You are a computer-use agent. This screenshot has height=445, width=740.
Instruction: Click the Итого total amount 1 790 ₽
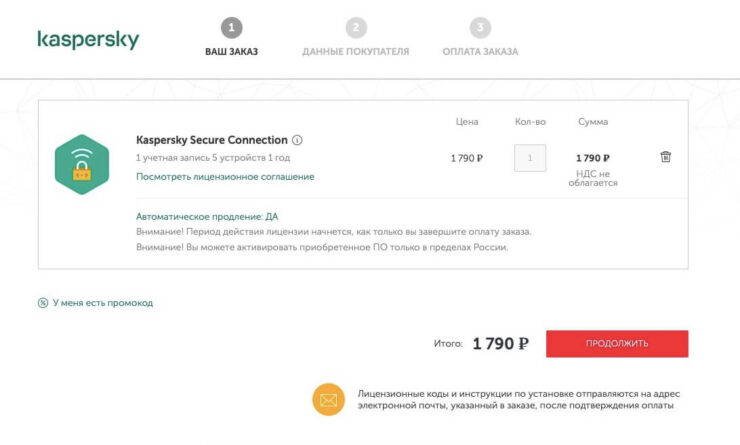[x=500, y=344]
